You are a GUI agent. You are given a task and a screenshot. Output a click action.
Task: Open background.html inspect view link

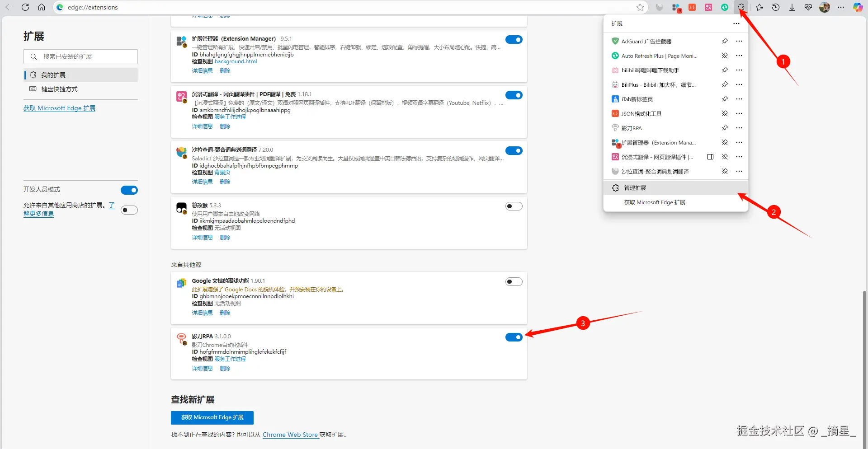point(236,61)
